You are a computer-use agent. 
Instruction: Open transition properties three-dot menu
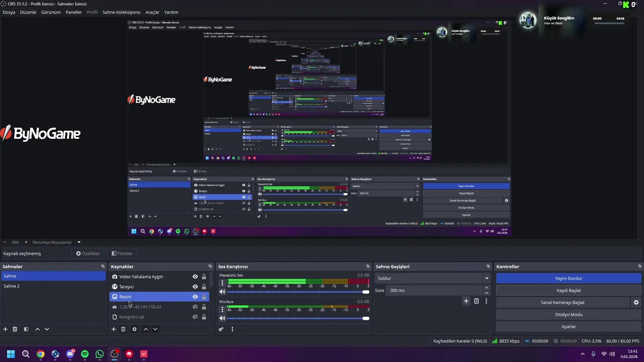[486, 301]
